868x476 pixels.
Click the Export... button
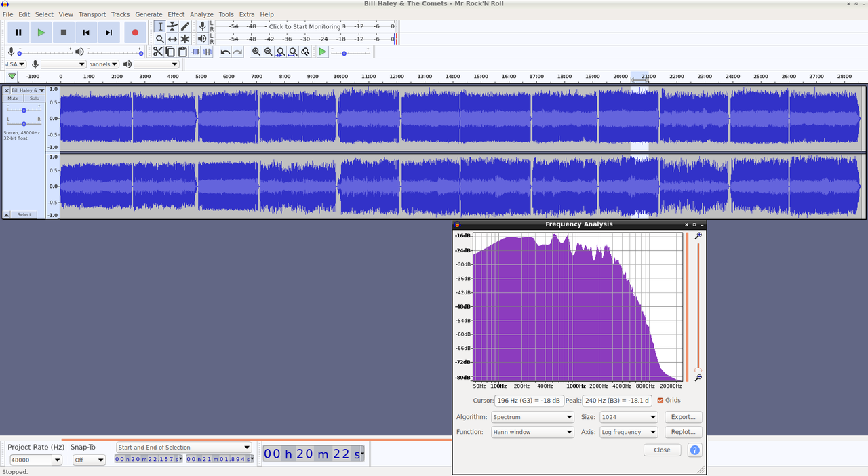coord(683,417)
